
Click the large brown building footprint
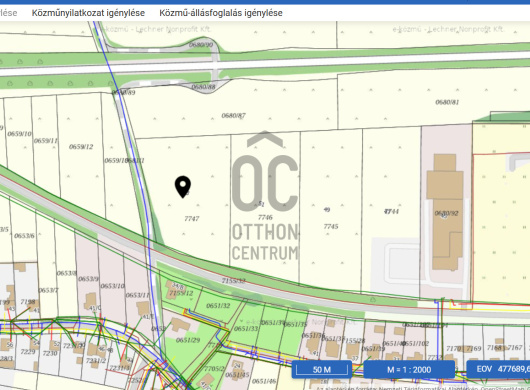click(445, 212)
